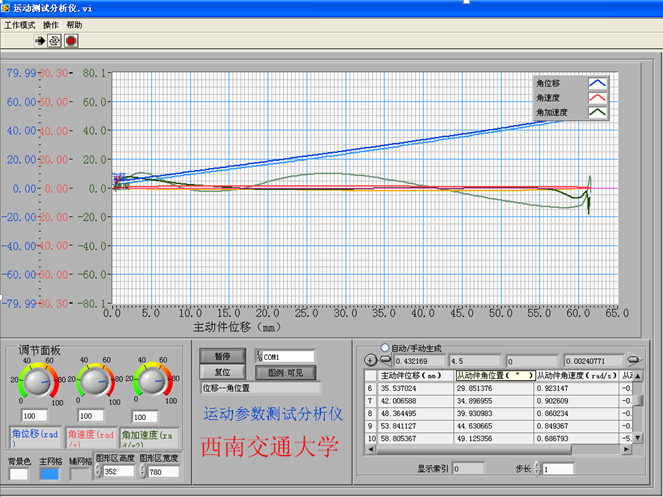Image resolution: width=663 pixels, height=497 pixels.
Task: Click the 从动件角位置 column header
Action: pyautogui.click(x=494, y=375)
